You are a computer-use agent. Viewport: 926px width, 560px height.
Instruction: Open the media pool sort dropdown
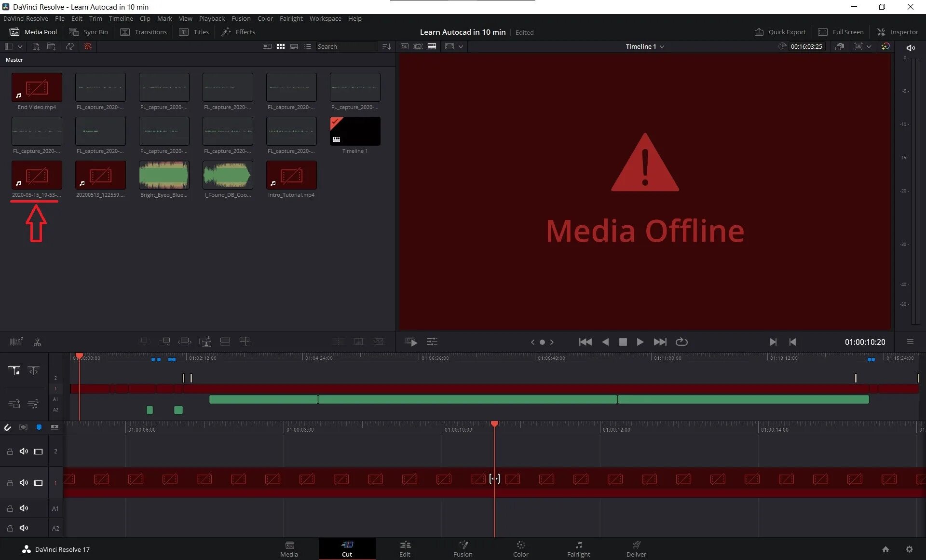386,46
